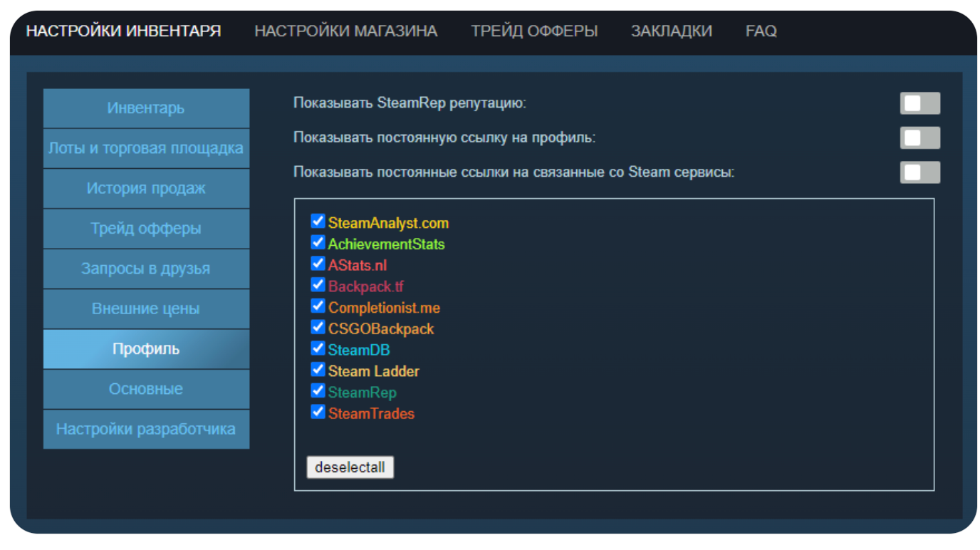Uncheck the CSGOBackpack checkbox

pyautogui.click(x=318, y=328)
